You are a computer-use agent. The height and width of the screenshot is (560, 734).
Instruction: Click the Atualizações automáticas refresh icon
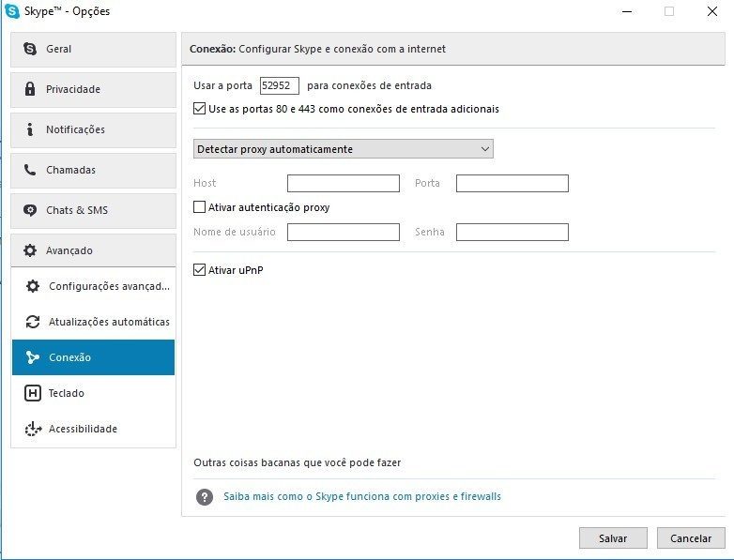point(33,322)
